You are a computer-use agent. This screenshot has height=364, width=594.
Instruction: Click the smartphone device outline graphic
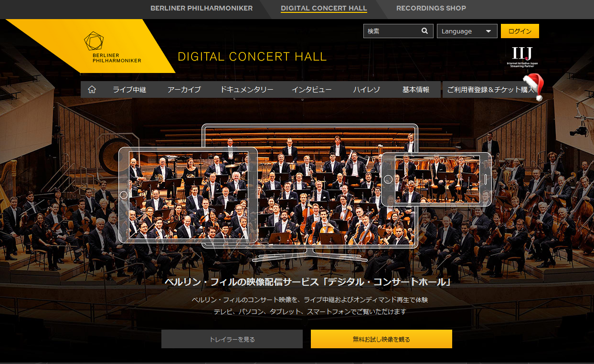point(436,179)
